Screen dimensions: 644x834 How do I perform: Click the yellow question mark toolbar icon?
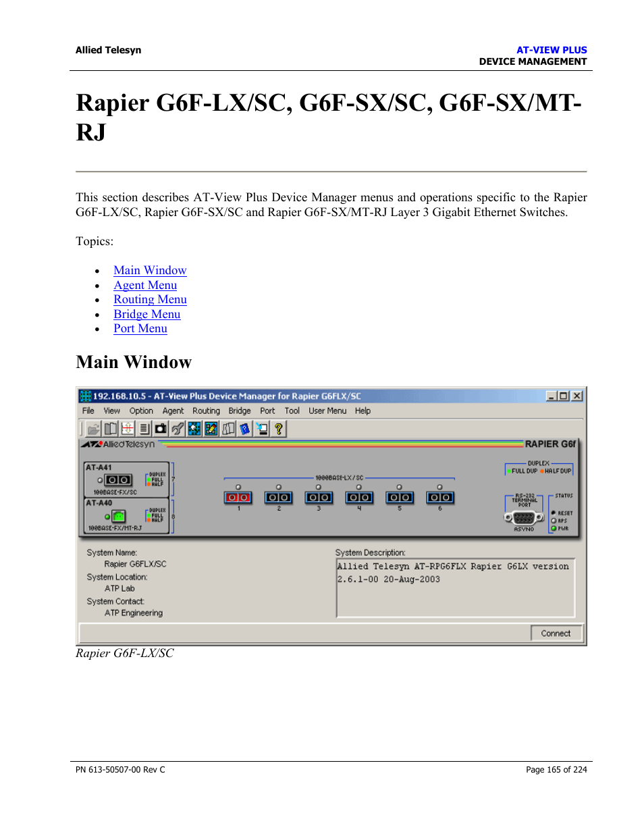click(x=278, y=429)
